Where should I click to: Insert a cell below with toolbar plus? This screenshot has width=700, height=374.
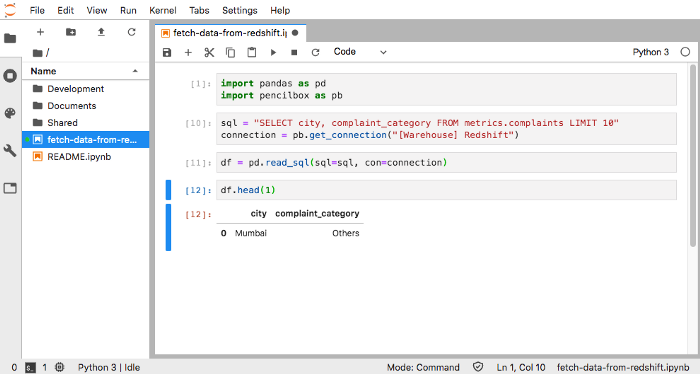pyautogui.click(x=188, y=52)
